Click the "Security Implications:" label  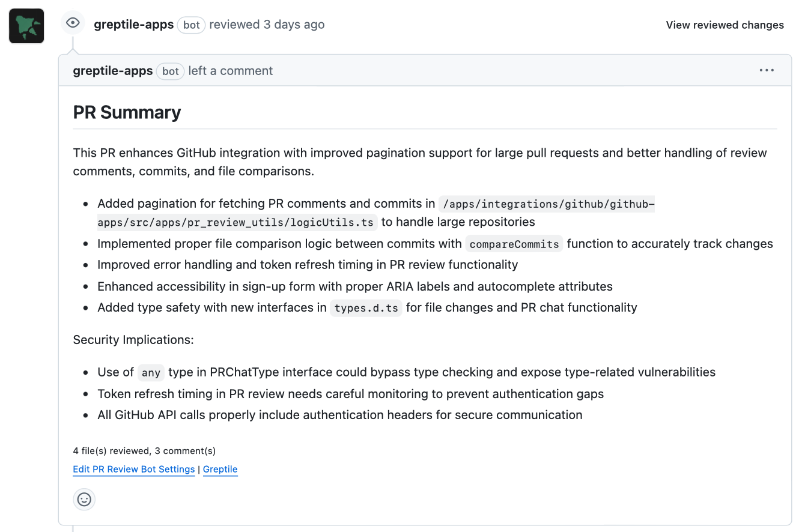pyautogui.click(x=133, y=340)
